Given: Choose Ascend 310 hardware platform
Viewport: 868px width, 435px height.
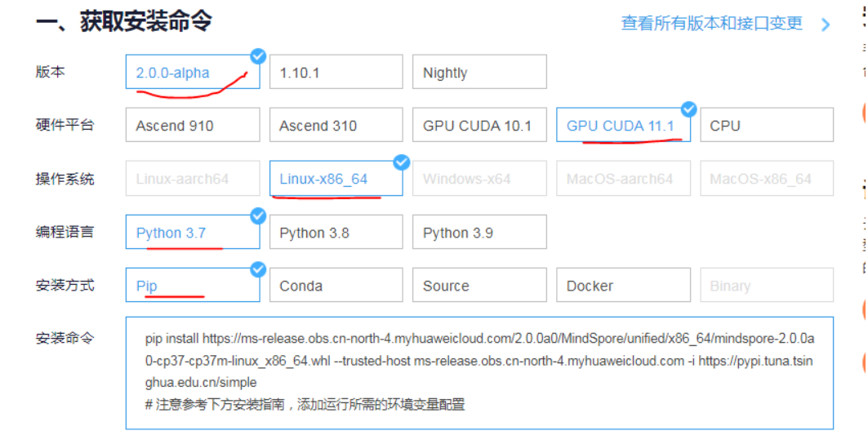Looking at the screenshot, I should point(336,126).
